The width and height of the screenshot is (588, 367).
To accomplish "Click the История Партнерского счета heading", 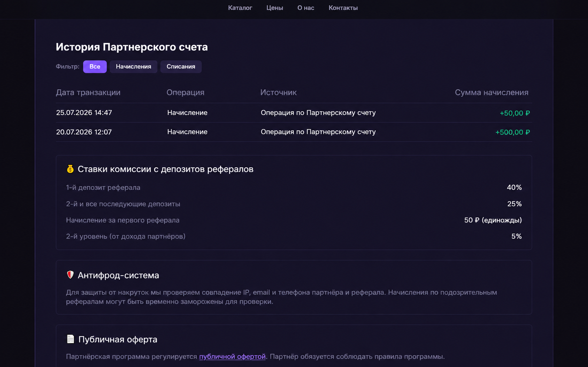I will [132, 47].
